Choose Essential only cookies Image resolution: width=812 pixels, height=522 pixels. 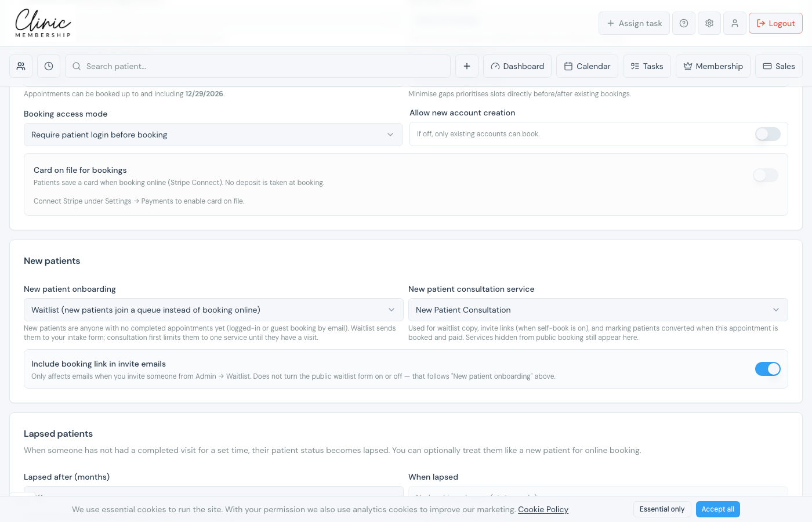tap(662, 509)
